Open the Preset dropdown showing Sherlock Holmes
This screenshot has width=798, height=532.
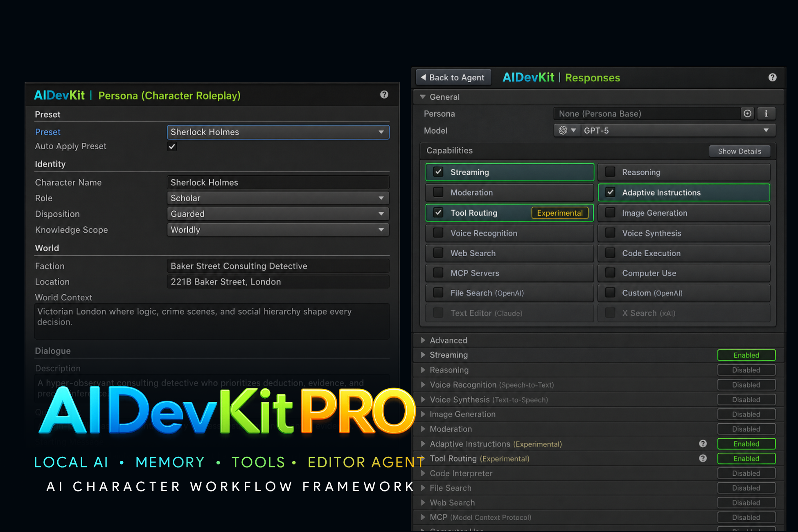(x=278, y=132)
